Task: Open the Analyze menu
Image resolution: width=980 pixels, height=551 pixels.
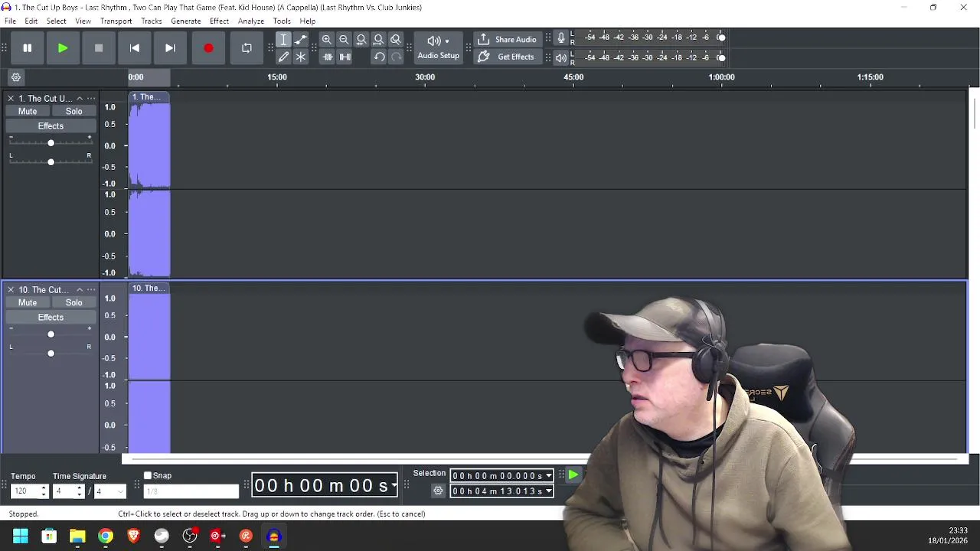Action: click(x=251, y=21)
